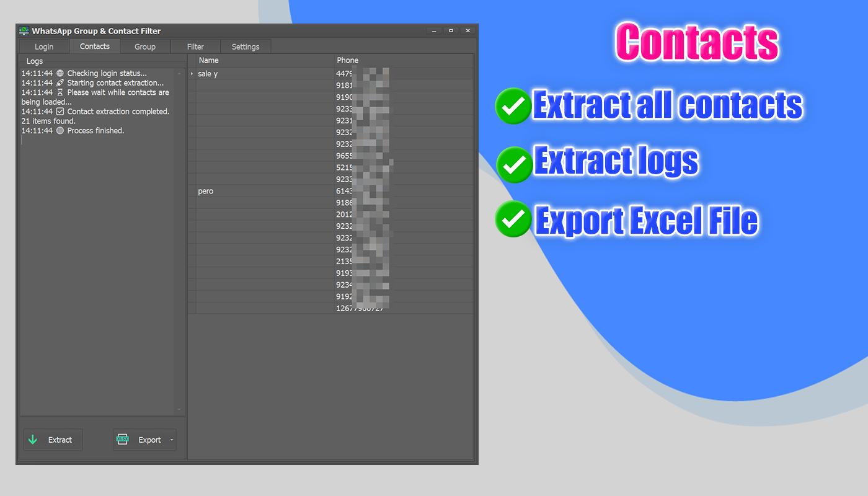Image resolution: width=868 pixels, height=496 pixels.
Task: Close the WhatsApp Group & Contact Filter window
Action: click(468, 31)
